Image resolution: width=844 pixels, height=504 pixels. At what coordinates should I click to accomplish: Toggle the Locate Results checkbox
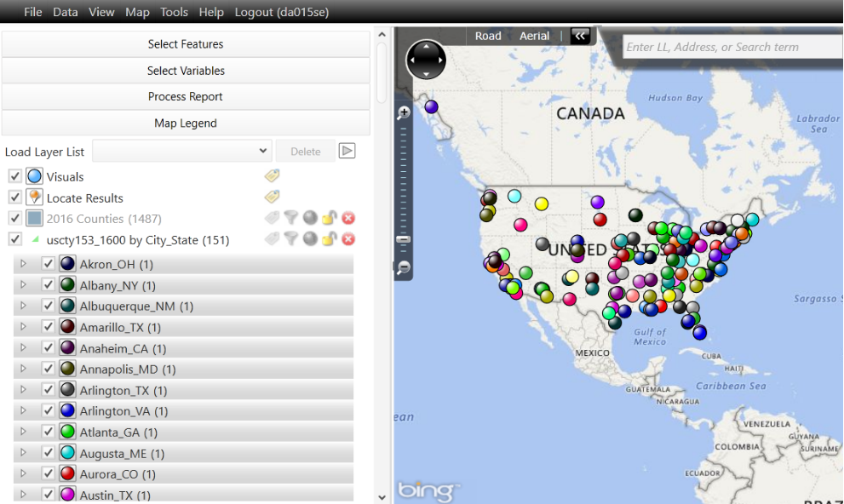click(x=15, y=197)
